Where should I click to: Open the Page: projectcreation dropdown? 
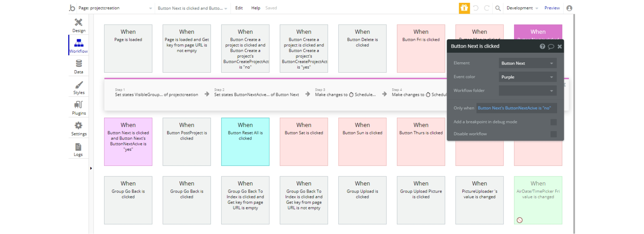(115, 8)
